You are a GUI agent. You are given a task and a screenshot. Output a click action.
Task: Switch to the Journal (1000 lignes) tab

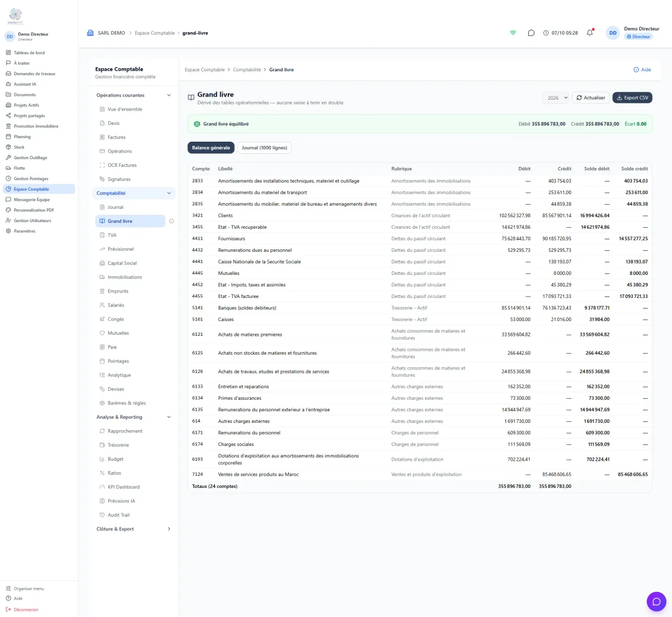[264, 148]
